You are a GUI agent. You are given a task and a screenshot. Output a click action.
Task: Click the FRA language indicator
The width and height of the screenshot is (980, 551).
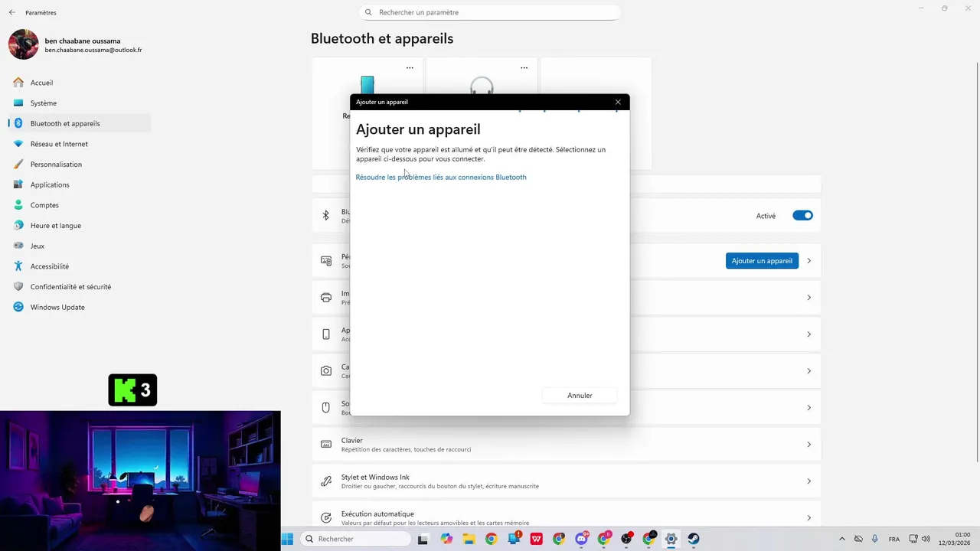pyautogui.click(x=893, y=539)
